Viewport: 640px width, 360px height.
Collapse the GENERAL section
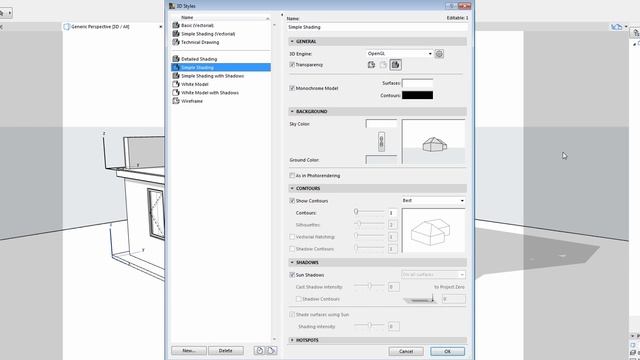click(x=292, y=41)
